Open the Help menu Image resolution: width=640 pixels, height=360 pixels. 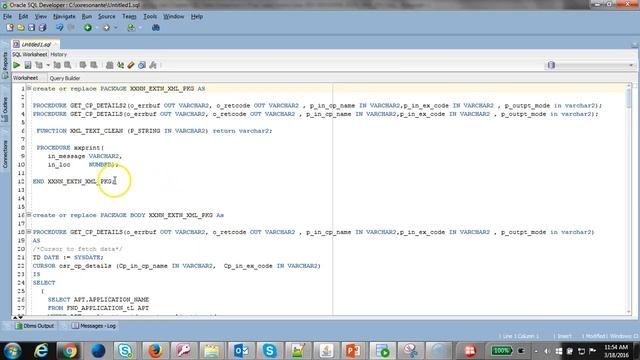pyautogui.click(x=197, y=17)
